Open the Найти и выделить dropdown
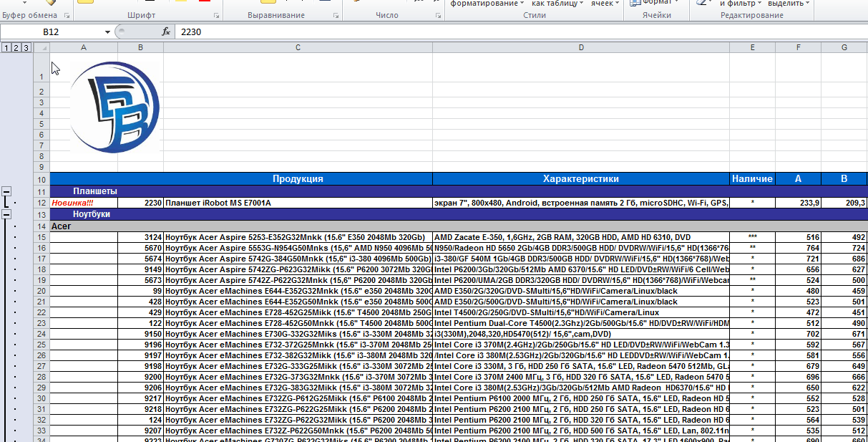Screen dimensions: 868x442 point(789,4)
